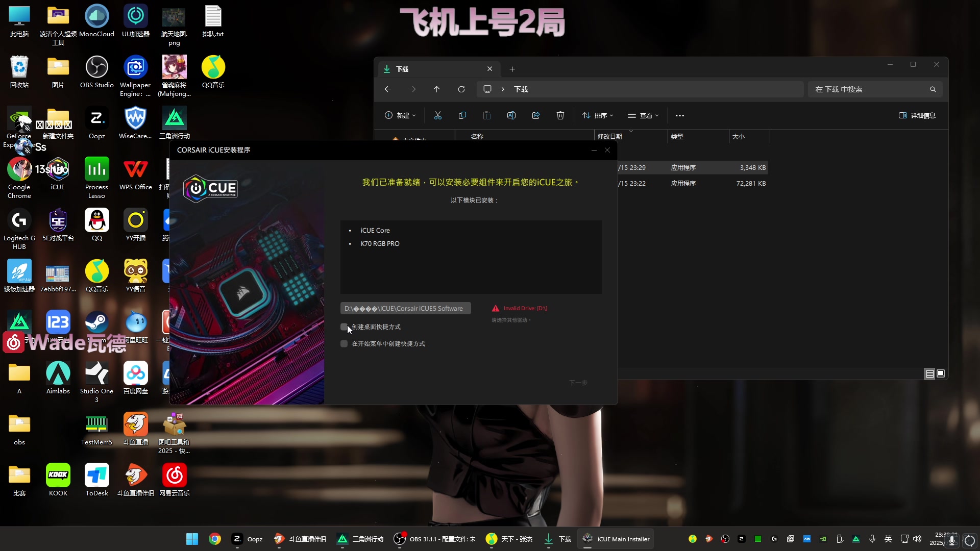Viewport: 980px width, 551px height.
Task: Expand the breadcrumb chevron before Downloads
Action: coord(503,89)
